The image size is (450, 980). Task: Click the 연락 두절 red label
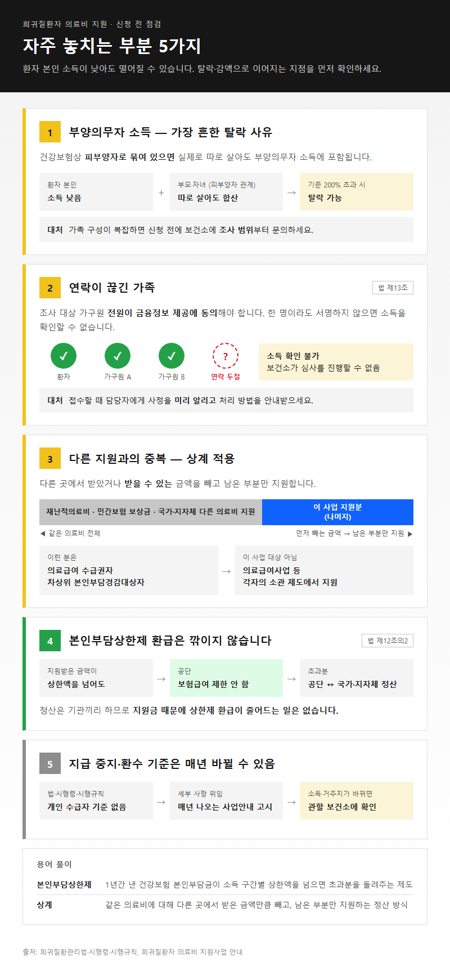(226, 377)
